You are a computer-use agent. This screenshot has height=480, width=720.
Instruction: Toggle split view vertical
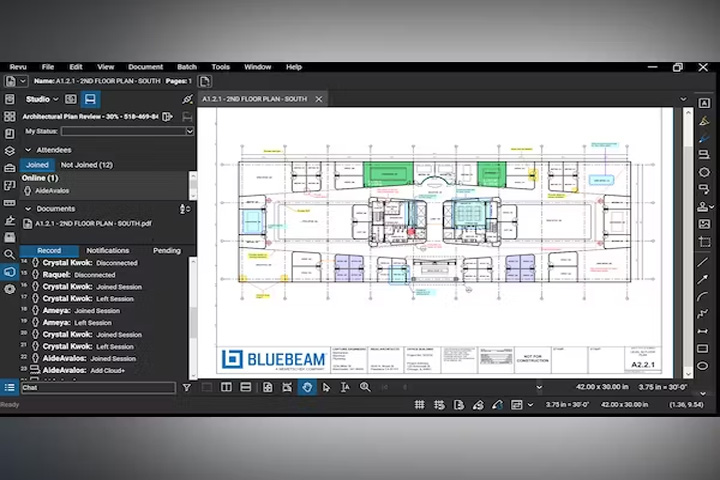226,387
